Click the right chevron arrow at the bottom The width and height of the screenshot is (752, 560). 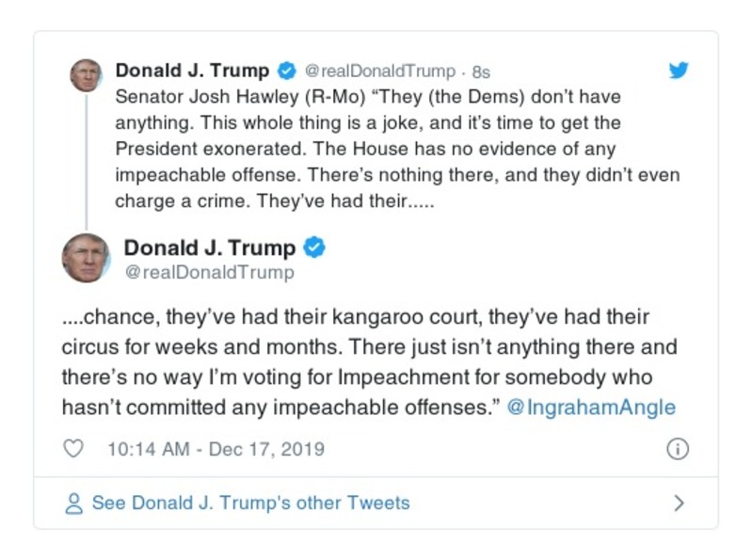[678, 503]
